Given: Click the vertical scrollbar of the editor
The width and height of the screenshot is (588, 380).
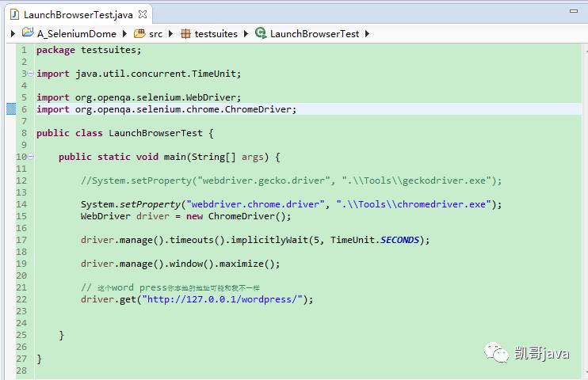Looking at the screenshot, I should click(585, 211).
